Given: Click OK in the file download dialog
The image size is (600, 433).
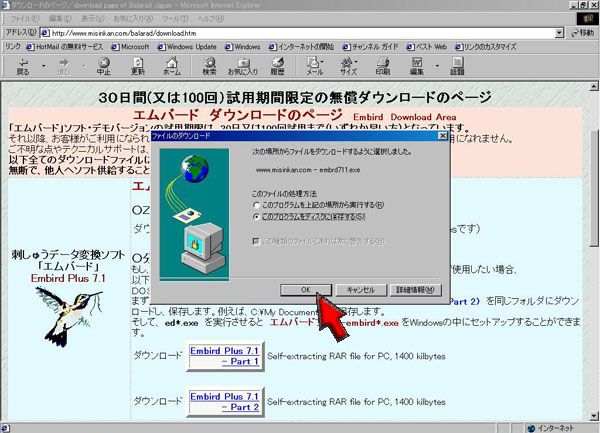Looking at the screenshot, I should (306, 290).
